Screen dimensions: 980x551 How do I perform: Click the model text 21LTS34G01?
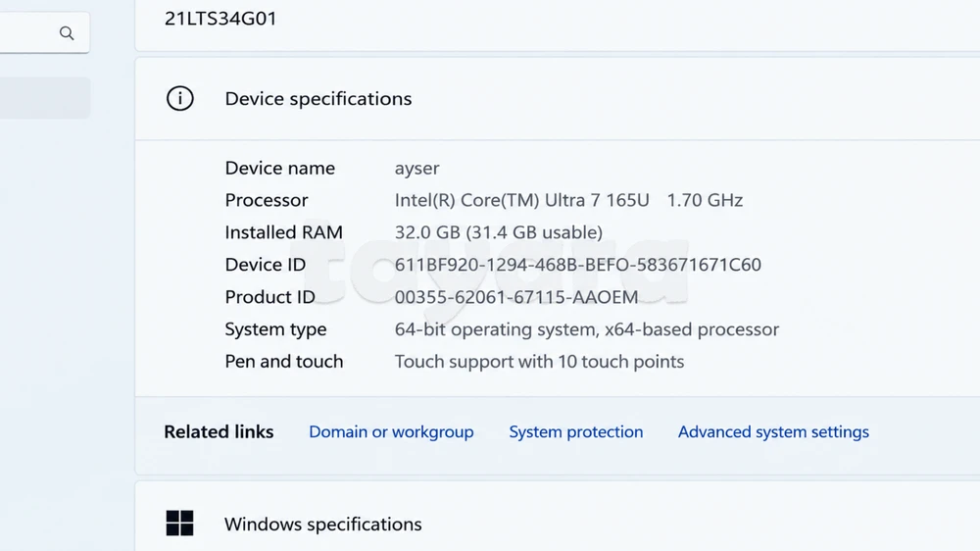[x=220, y=18]
